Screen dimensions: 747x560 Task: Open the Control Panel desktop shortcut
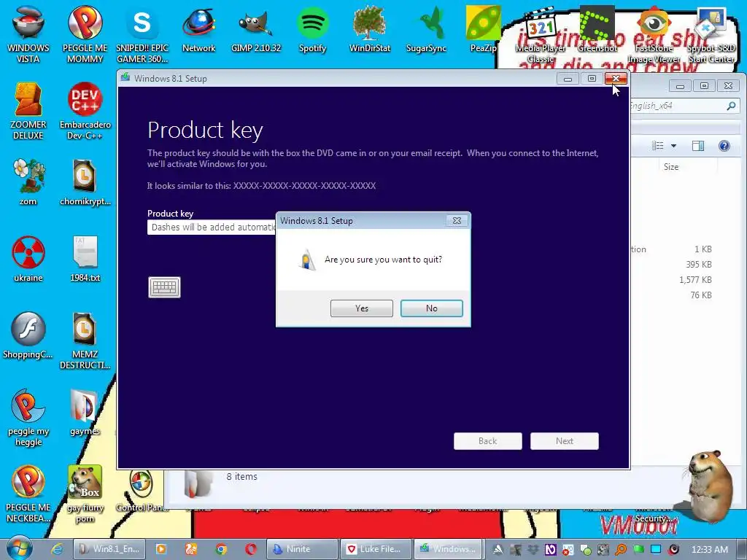(142, 491)
